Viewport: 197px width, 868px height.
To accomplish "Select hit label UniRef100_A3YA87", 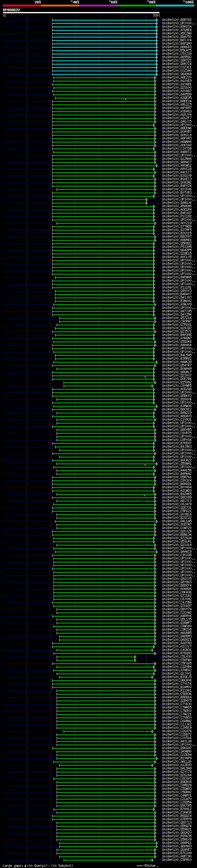I will click(176, 91).
